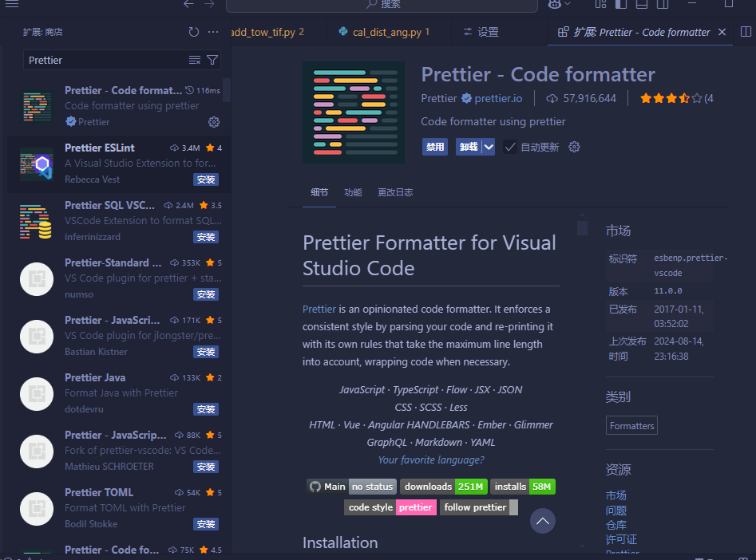Click the installs 58M badge

(523, 487)
